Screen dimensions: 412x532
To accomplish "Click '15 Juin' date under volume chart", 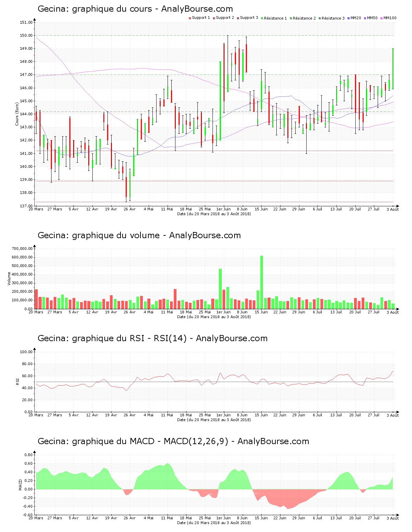I will (261, 312).
